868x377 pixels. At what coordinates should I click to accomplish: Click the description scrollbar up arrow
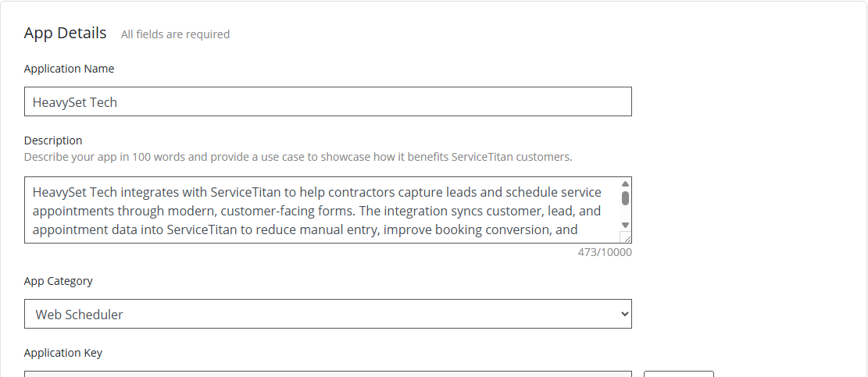point(625,184)
